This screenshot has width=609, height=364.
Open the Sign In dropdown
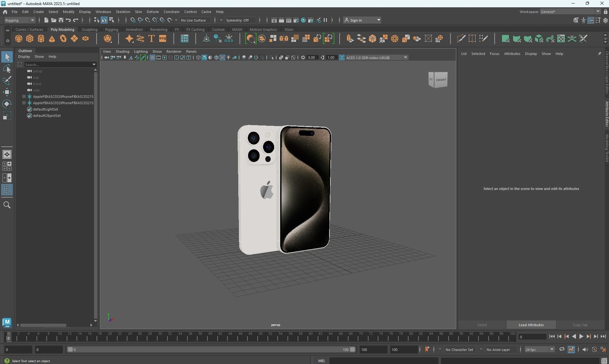[x=362, y=20]
